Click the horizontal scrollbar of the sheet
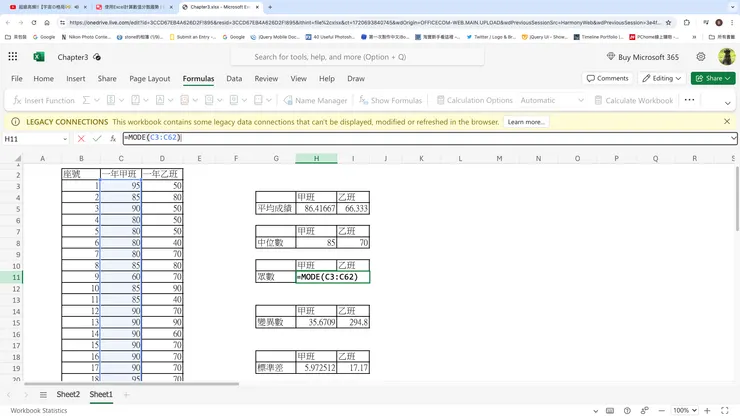Screen dimensions: 740x416 132,384
